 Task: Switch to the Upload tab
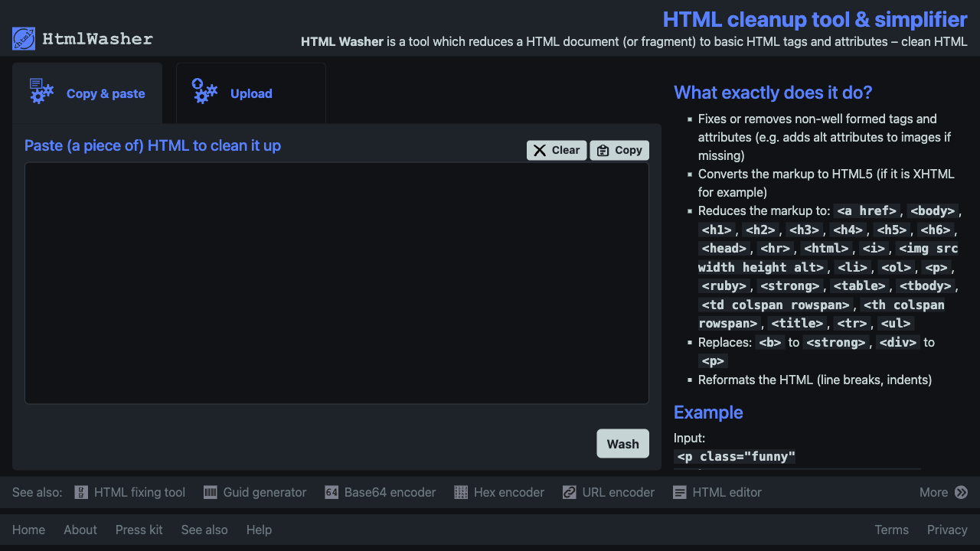point(251,93)
